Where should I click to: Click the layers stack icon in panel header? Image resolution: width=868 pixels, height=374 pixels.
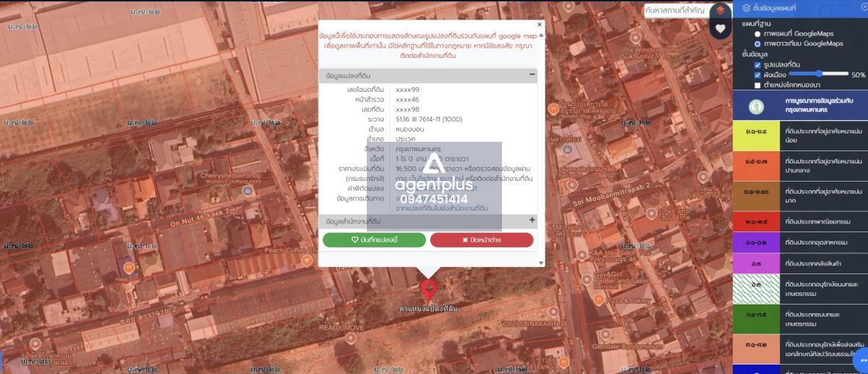pos(746,8)
